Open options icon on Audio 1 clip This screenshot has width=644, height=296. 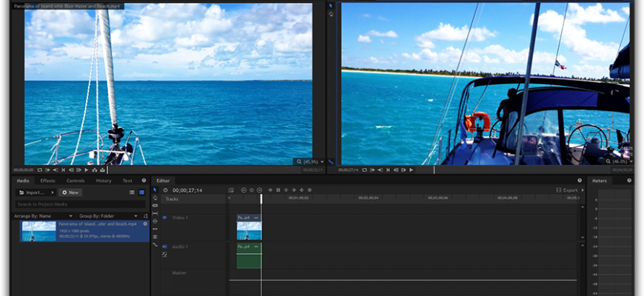pyautogui.click(x=256, y=246)
